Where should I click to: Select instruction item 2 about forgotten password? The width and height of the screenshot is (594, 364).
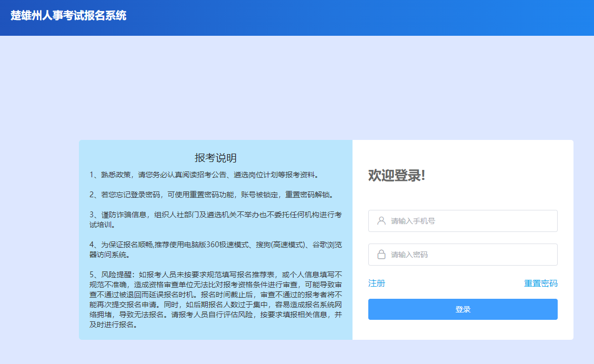(x=212, y=195)
